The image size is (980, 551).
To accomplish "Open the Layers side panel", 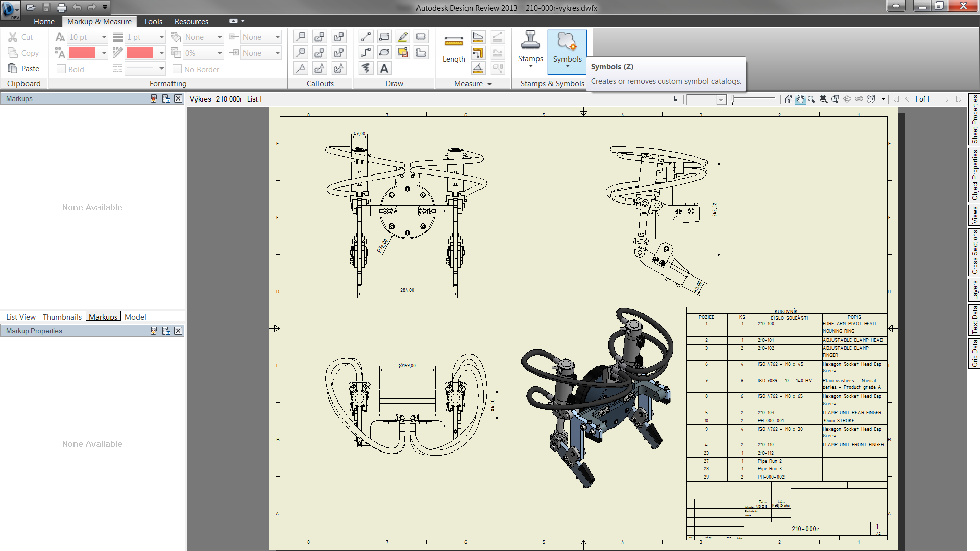I will [x=974, y=289].
